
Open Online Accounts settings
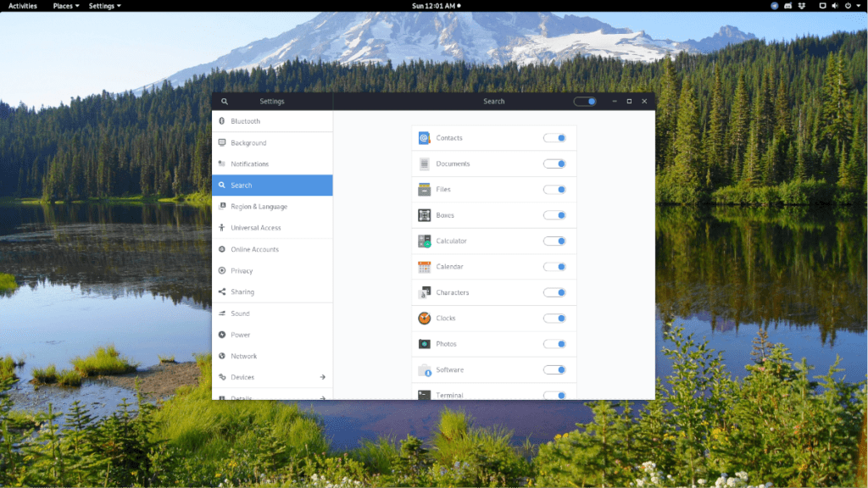(x=225, y=249)
